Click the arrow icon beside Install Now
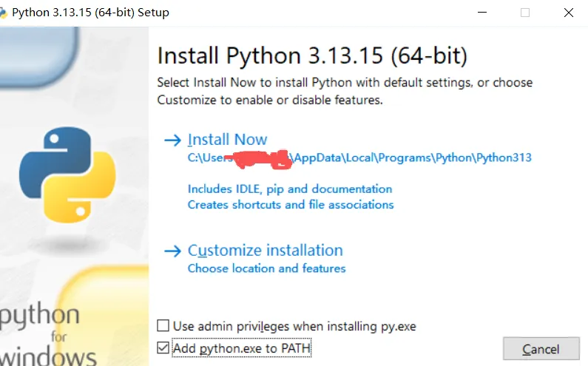 click(x=173, y=140)
